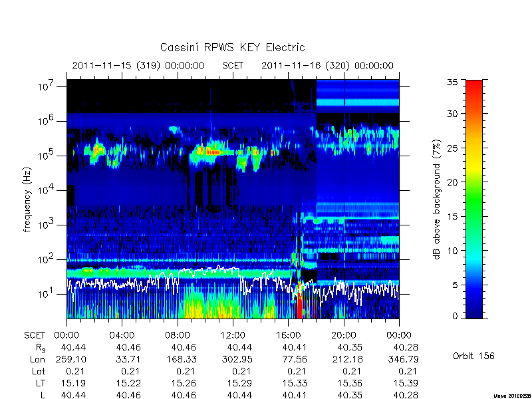Click the Rs row value '40.28'
The height and width of the screenshot is (399, 532).
(405, 347)
